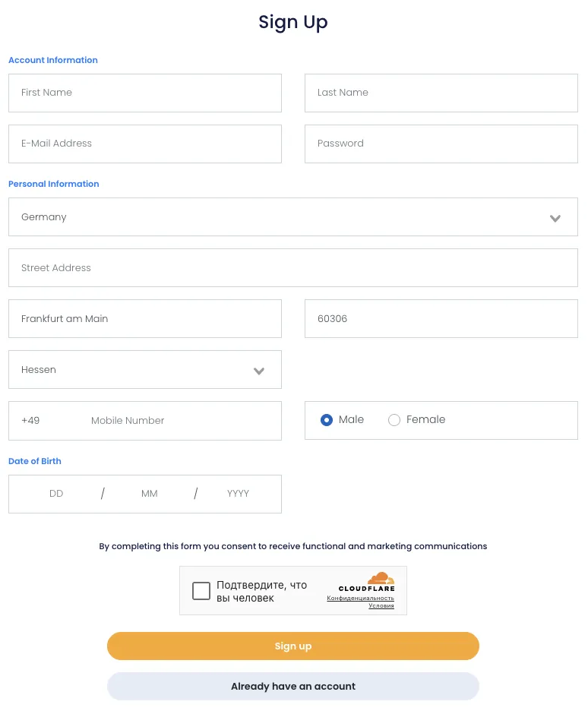
Task: Click the Cloudflare logo icon
Action: pos(381,579)
